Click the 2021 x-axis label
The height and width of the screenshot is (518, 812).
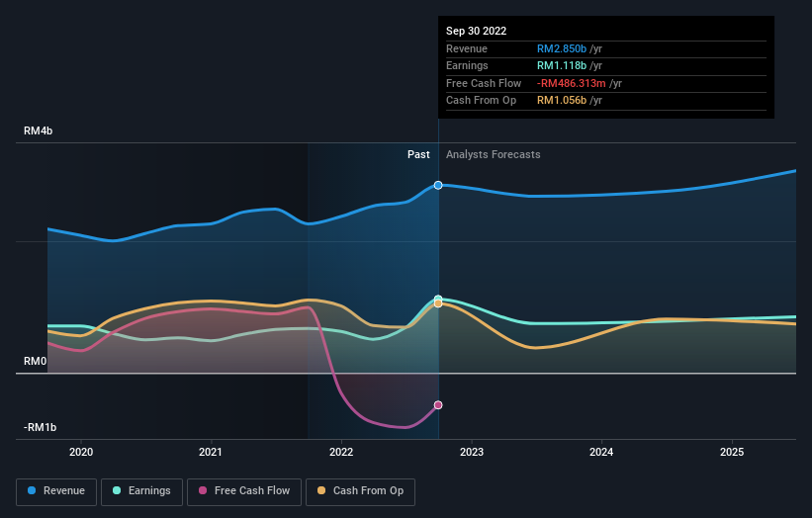click(x=211, y=453)
